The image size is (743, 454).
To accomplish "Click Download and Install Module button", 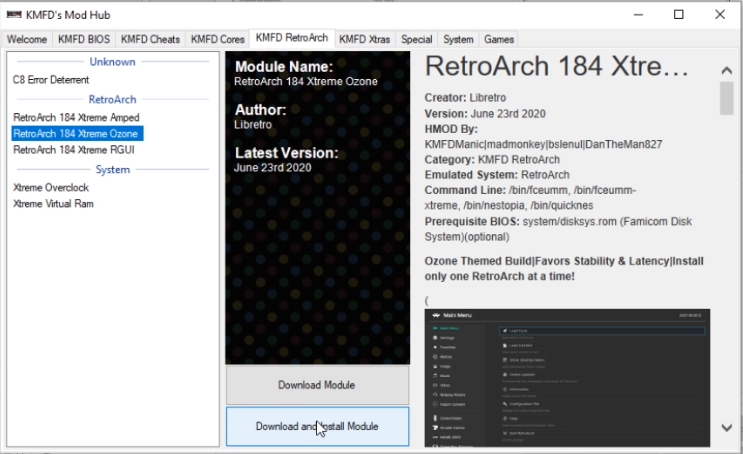I will [x=317, y=426].
